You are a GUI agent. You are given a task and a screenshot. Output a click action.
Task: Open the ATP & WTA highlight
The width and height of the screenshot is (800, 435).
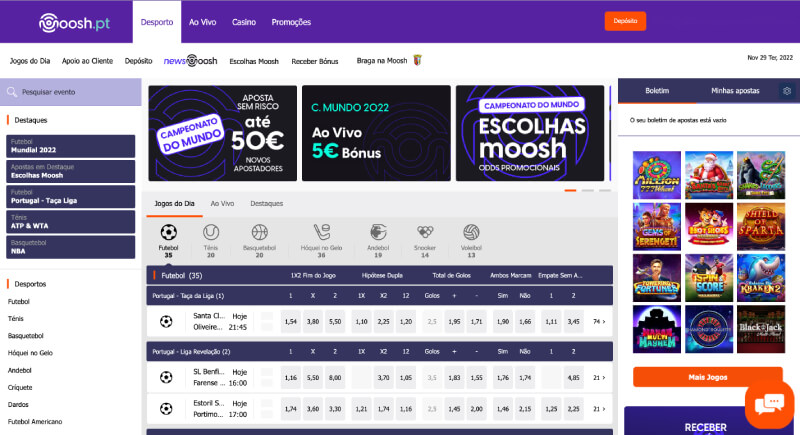click(x=70, y=222)
